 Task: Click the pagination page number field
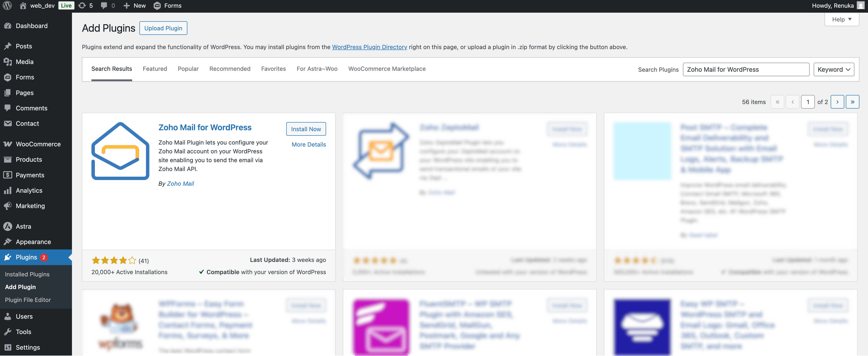[808, 102]
